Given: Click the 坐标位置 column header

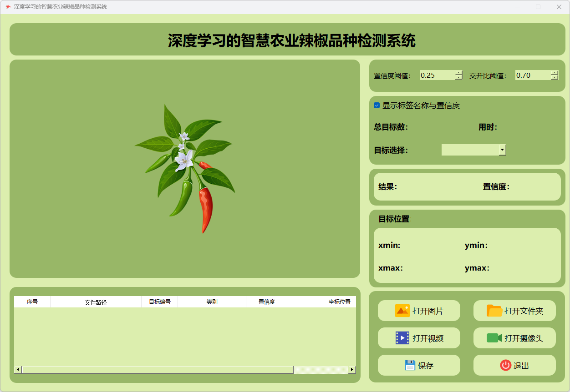Looking at the screenshot, I should pos(322,302).
